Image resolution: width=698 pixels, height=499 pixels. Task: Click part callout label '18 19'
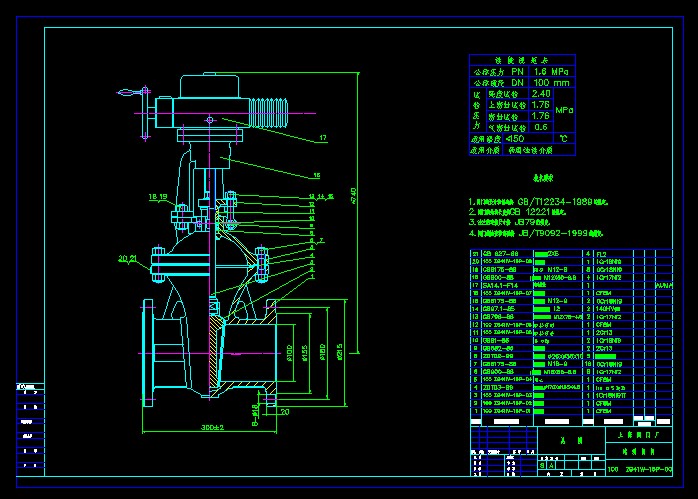158,197
